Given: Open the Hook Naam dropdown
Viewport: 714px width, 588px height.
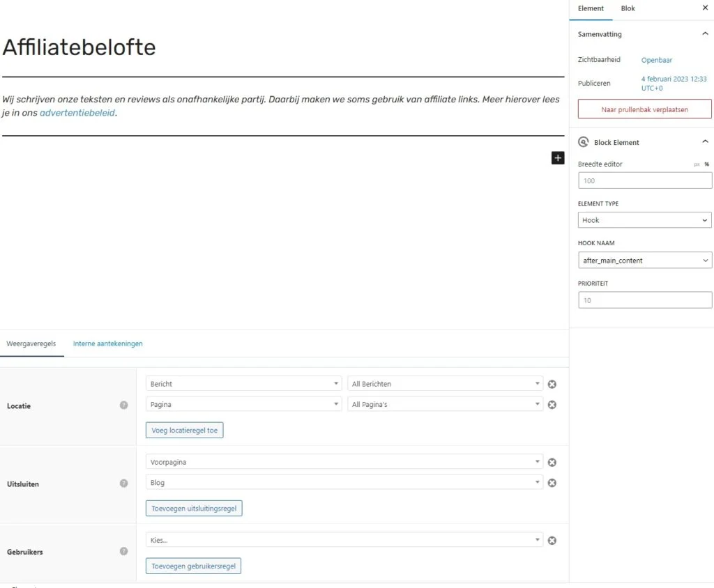Looking at the screenshot, I should point(644,260).
